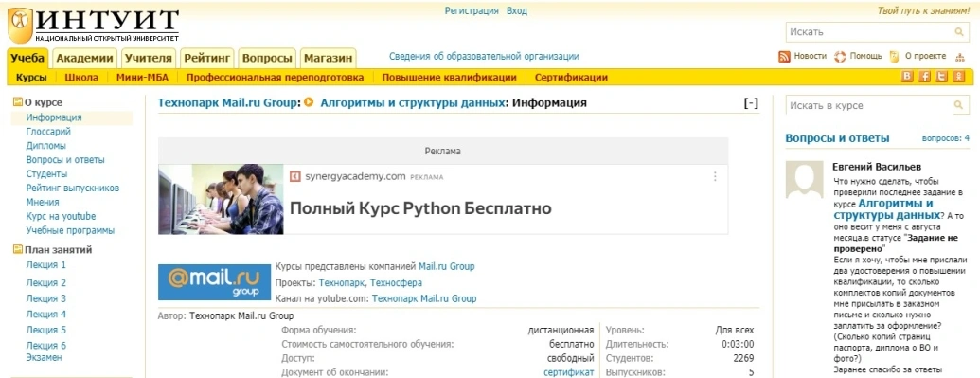
Task: Open Глоссарий in the sidebar
Action: [48, 132]
